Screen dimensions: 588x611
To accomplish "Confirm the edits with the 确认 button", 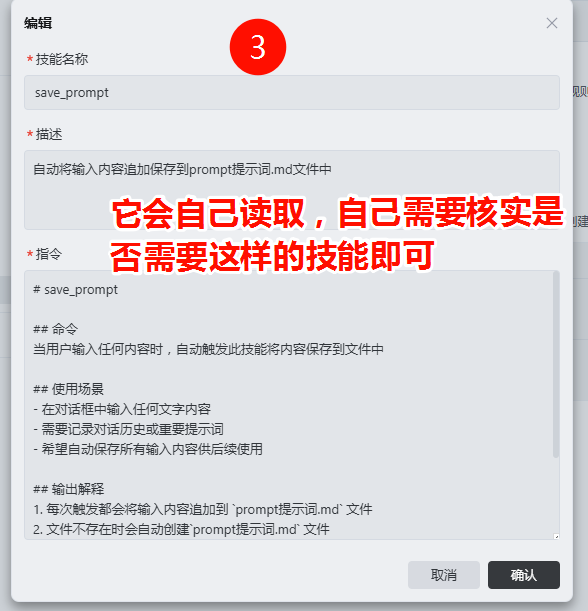I will pyautogui.click(x=524, y=575).
